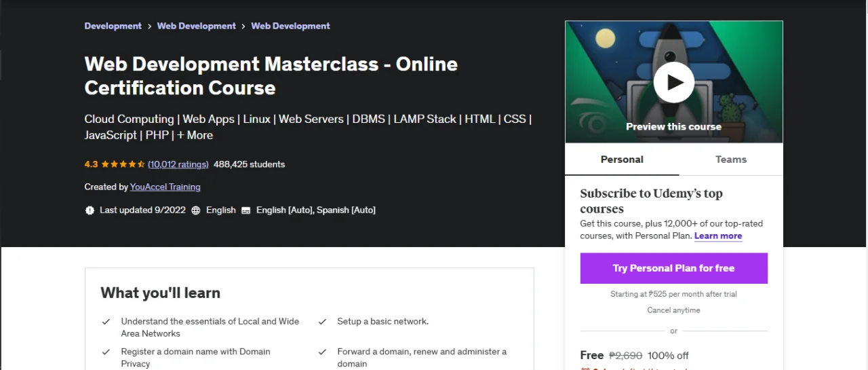The width and height of the screenshot is (868, 370).
Task: Click 'English [Auto], Spanish [Auto]' captions text
Action: [316, 210]
